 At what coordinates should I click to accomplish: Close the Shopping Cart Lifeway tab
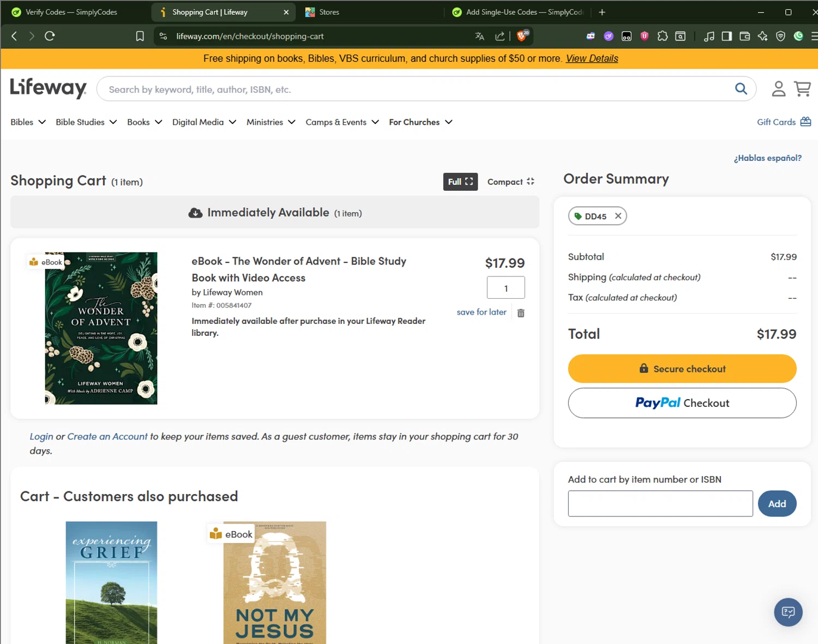point(286,12)
